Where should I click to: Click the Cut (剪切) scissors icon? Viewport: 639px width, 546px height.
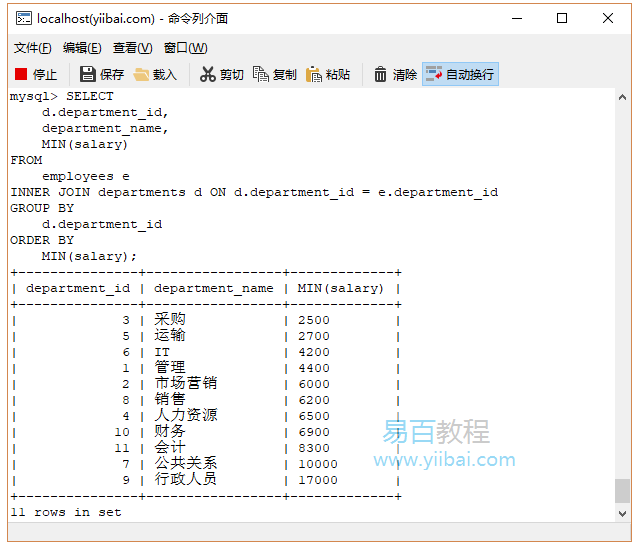[208, 74]
